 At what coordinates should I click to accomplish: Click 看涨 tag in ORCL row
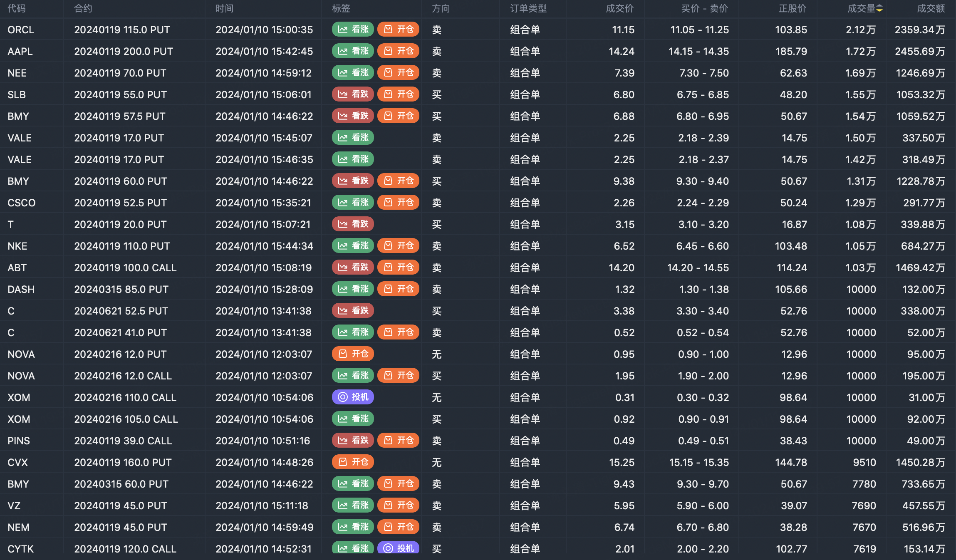pos(353,30)
